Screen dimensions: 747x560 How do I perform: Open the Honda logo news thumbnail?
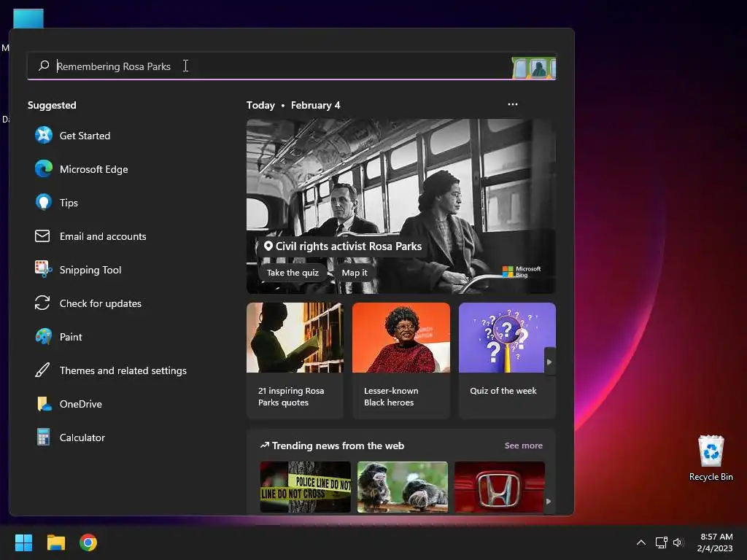click(500, 486)
